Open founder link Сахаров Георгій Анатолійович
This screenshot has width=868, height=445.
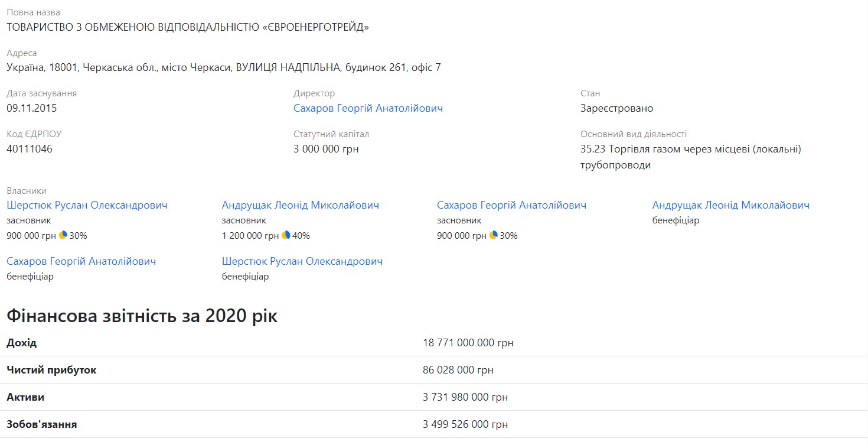[x=511, y=205]
